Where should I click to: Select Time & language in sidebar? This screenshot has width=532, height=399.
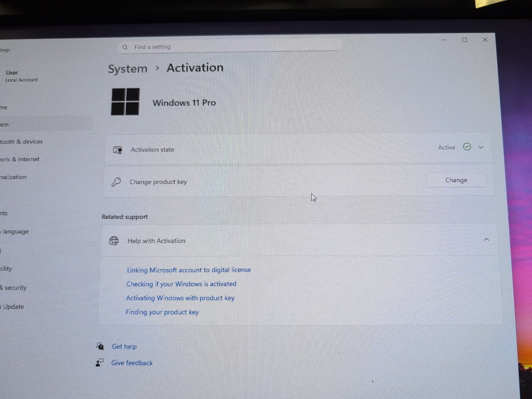(x=15, y=232)
